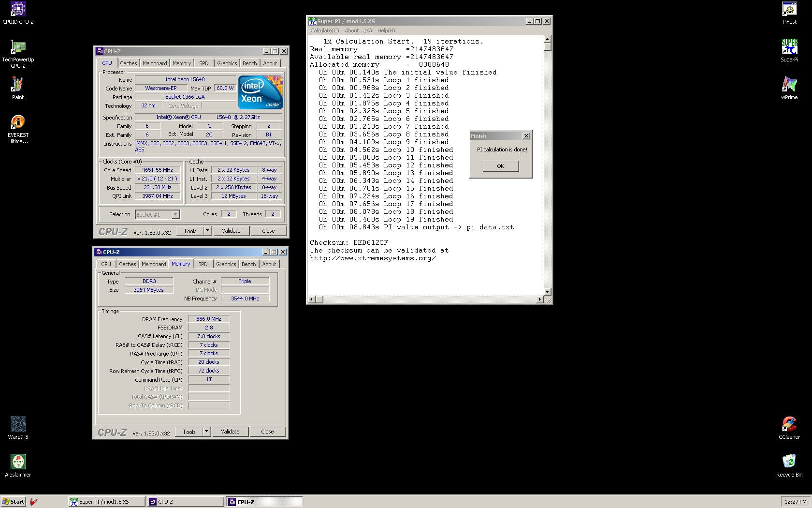812x508 pixels.
Task: Open Mainboard tab in lower CPU-Z window
Action: [154, 264]
